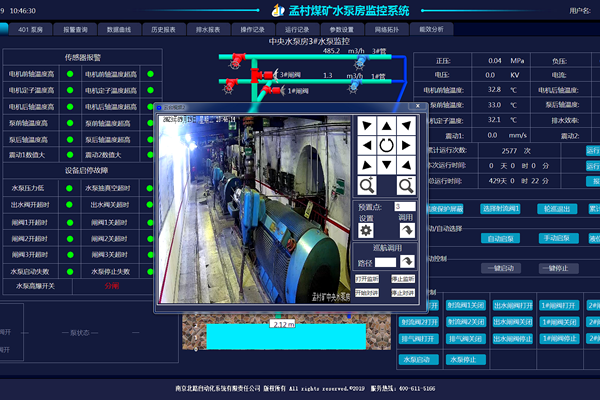This screenshot has width=600, height=400.
Task: Click the preset settings gear icon
Action: (x=365, y=230)
